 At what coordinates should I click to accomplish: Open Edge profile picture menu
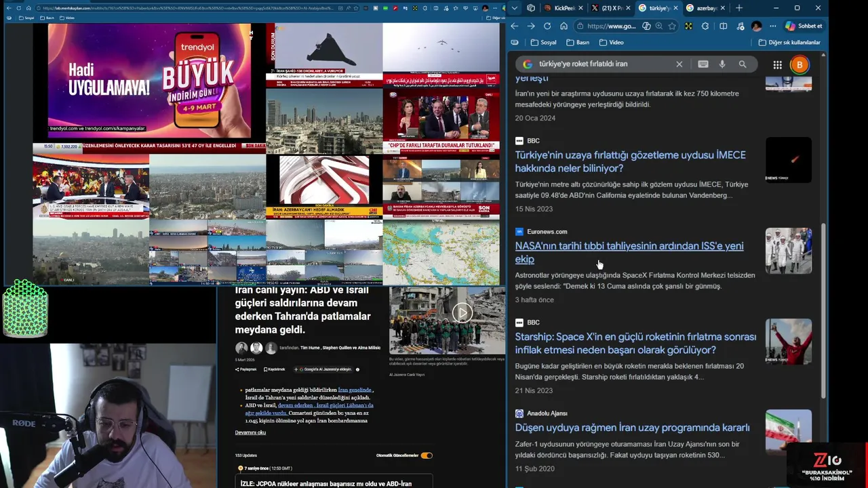coord(756,26)
